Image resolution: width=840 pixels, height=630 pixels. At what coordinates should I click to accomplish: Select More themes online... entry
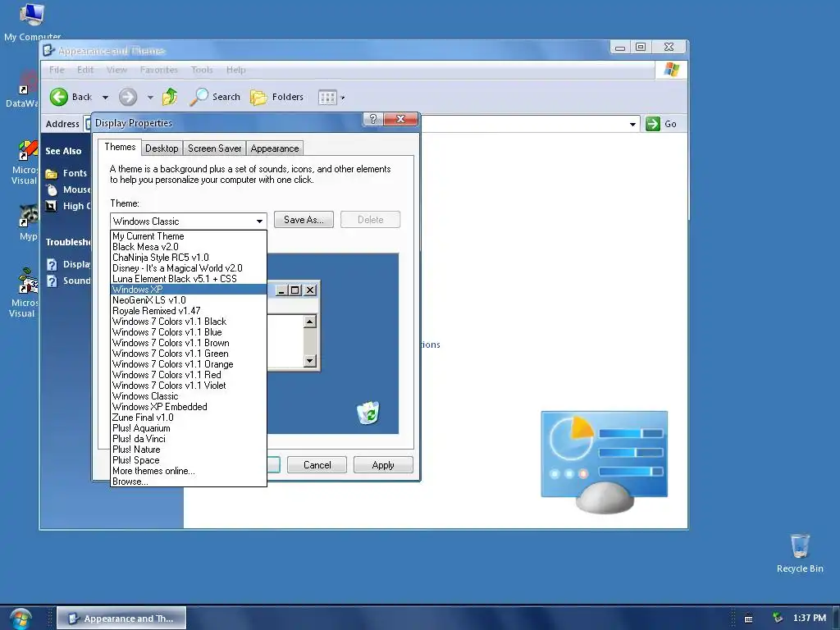click(x=189, y=471)
